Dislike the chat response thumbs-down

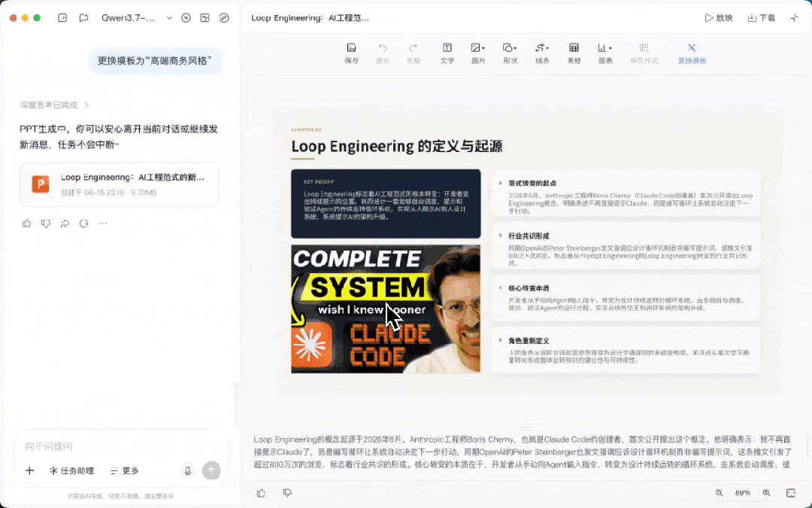[46, 224]
